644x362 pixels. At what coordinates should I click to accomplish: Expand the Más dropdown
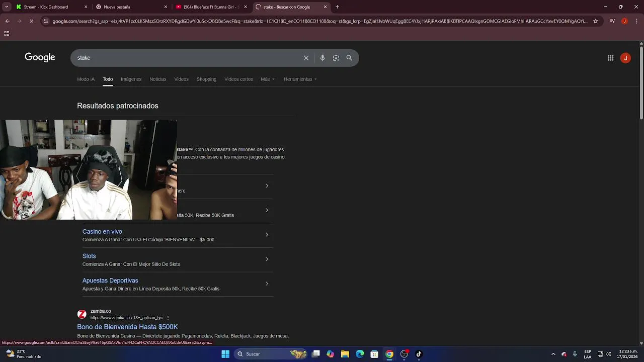click(268, 79)
